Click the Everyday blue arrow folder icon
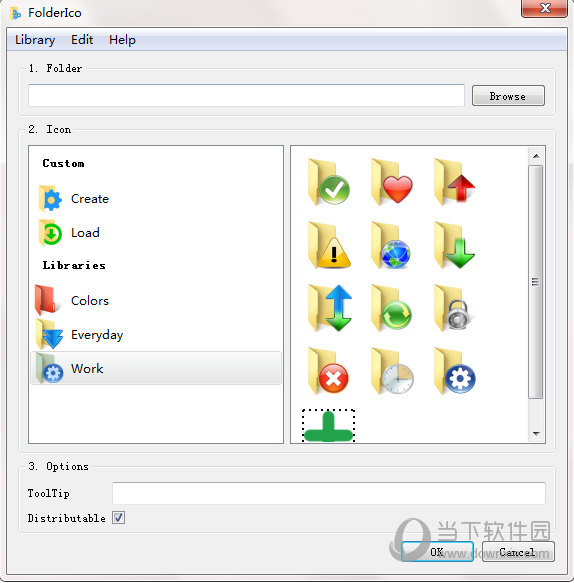The height and width of the screenshot is (583, 574). 49,334
